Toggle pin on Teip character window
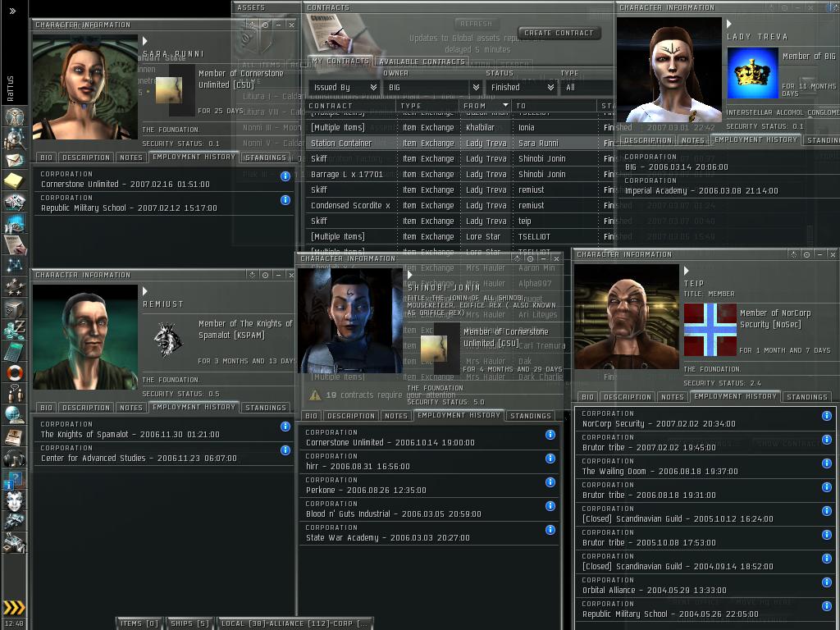Screen dimensions: 840x630 807,254
